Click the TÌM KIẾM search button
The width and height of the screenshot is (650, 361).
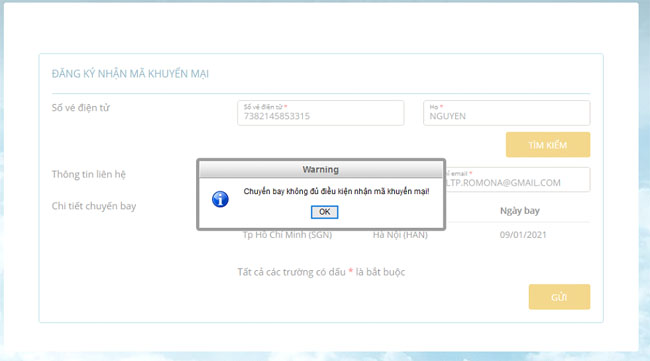(548, 145)
